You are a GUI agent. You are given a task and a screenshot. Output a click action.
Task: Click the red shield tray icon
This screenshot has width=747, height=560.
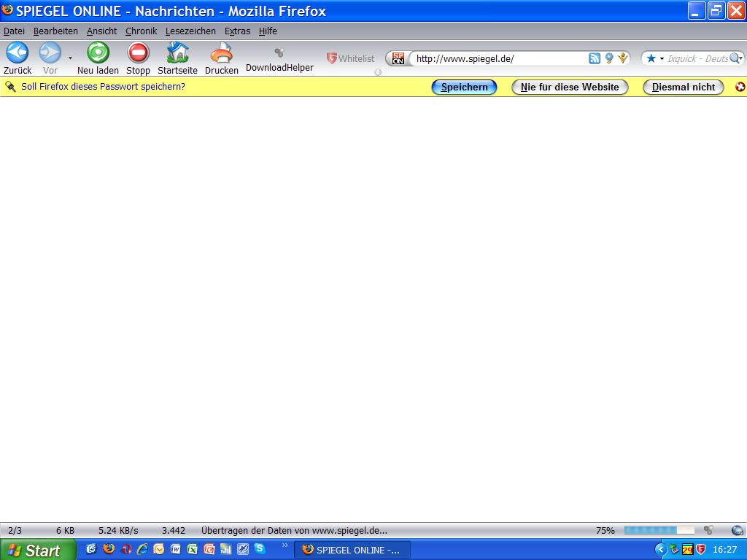(x=700, y=550)
